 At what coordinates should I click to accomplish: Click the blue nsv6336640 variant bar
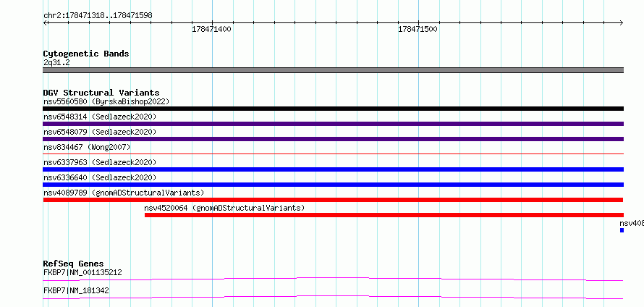tap(333, 185)
